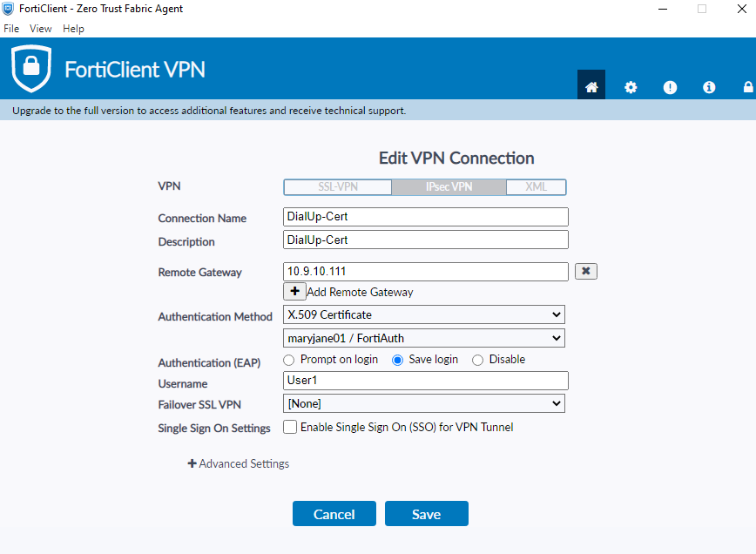756x554 pixels.
Task: Select Prompt on login radio
Action: coord(288,360)
